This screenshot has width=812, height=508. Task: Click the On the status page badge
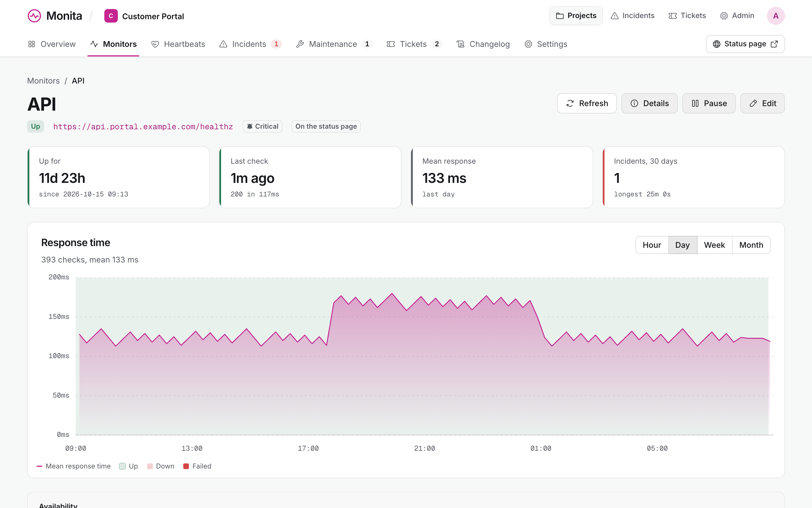(326, 127)
